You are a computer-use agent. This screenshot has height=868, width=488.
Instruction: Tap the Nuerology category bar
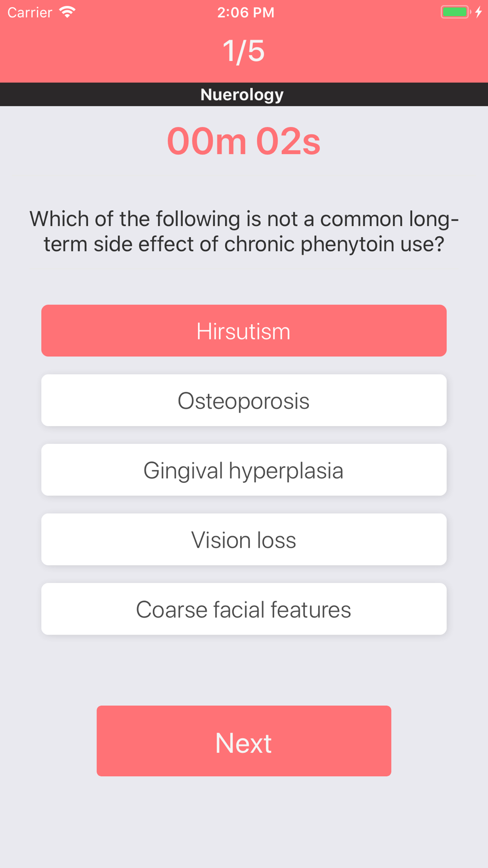(x=244, y=94)
